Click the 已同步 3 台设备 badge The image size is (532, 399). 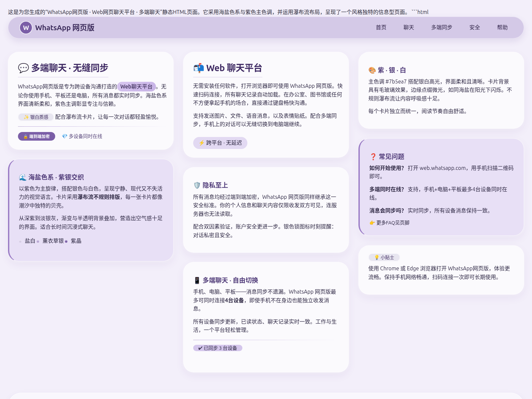click(218, 348)
